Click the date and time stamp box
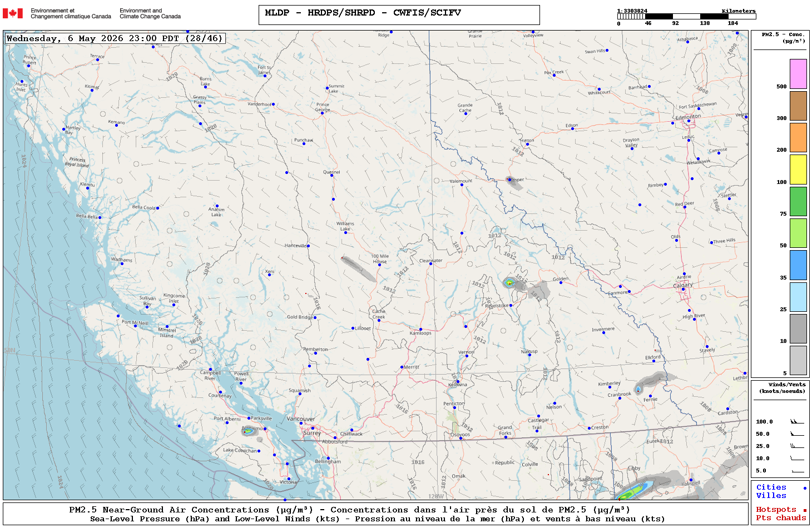 (115, 38)
